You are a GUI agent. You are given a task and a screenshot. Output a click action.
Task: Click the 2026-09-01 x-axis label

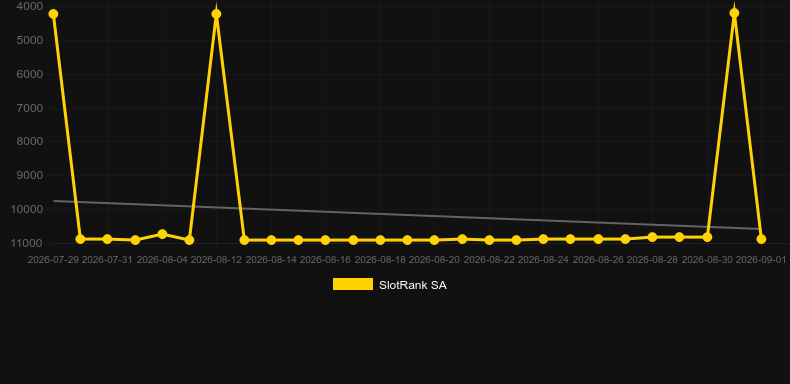click(x=761, y=260)
